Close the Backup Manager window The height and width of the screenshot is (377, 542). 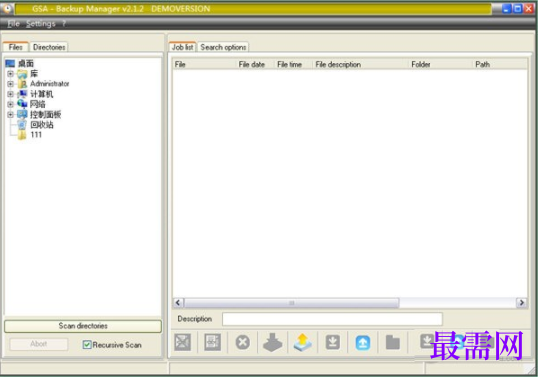coord(529,9)
